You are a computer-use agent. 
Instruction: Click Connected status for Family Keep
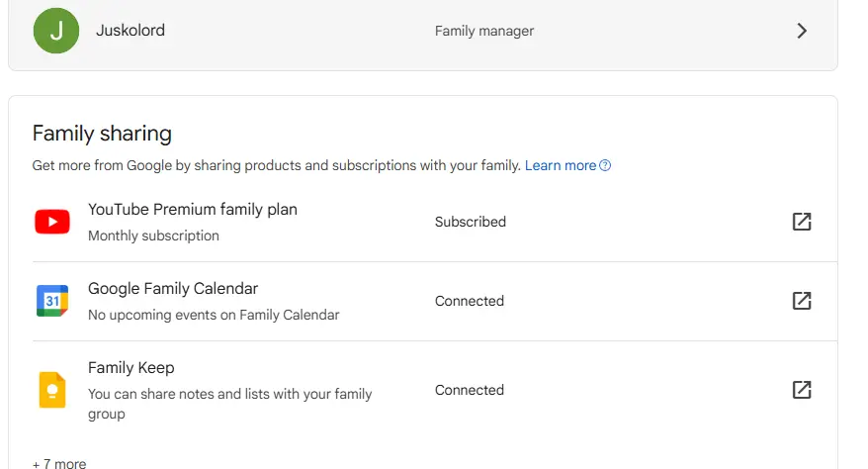[x=469, y=390]
